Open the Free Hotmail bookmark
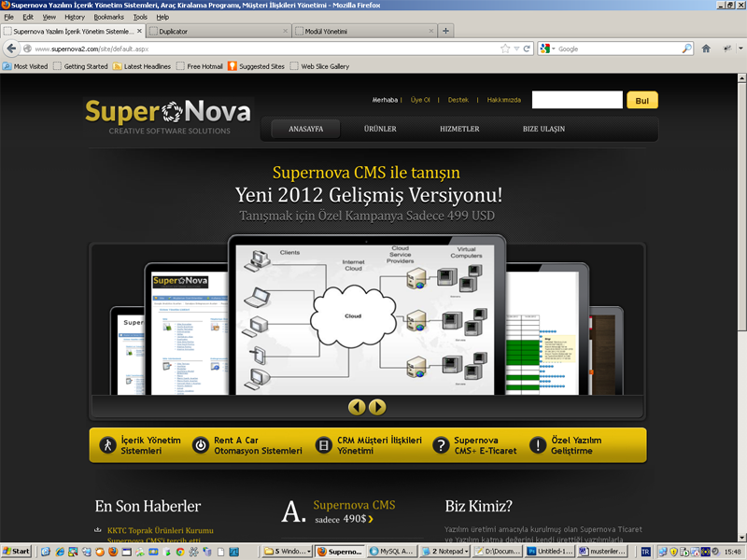Screen dimensions: 747x560 (200, 66)
